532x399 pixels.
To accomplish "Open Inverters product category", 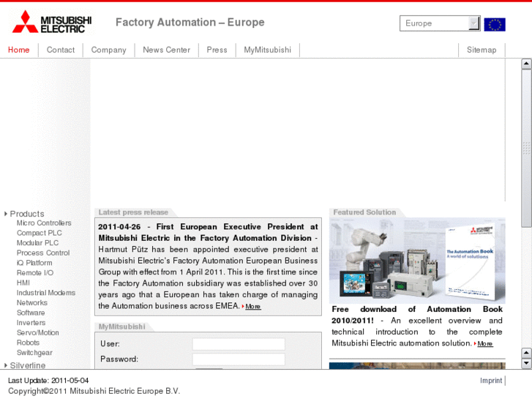I will (31, 323).
